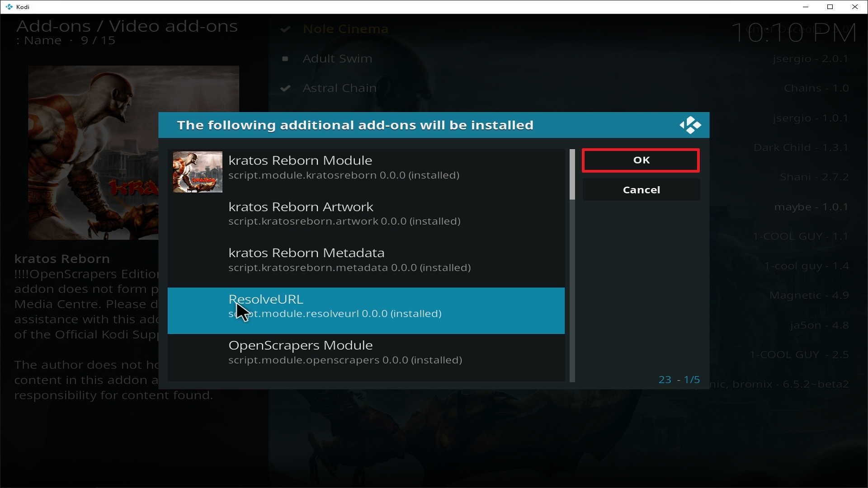Close the Kodi window
Screen dimensions: 868x488
coord(855,7)
